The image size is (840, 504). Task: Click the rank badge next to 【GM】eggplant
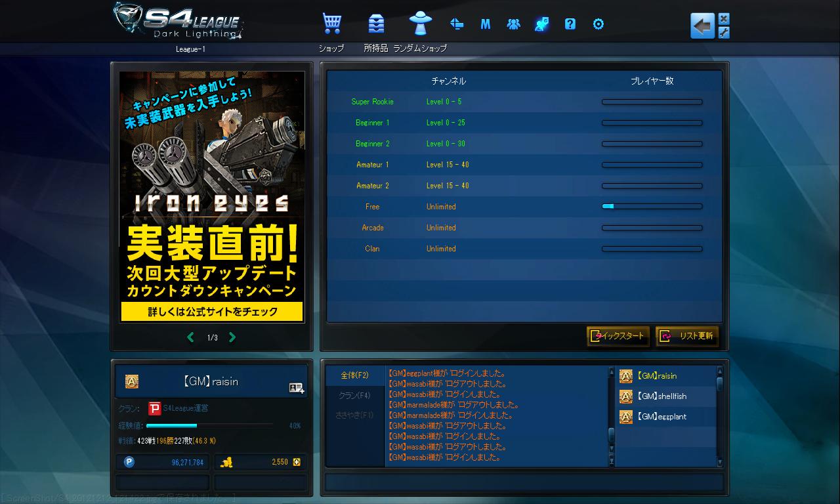[x=626, y=417]
